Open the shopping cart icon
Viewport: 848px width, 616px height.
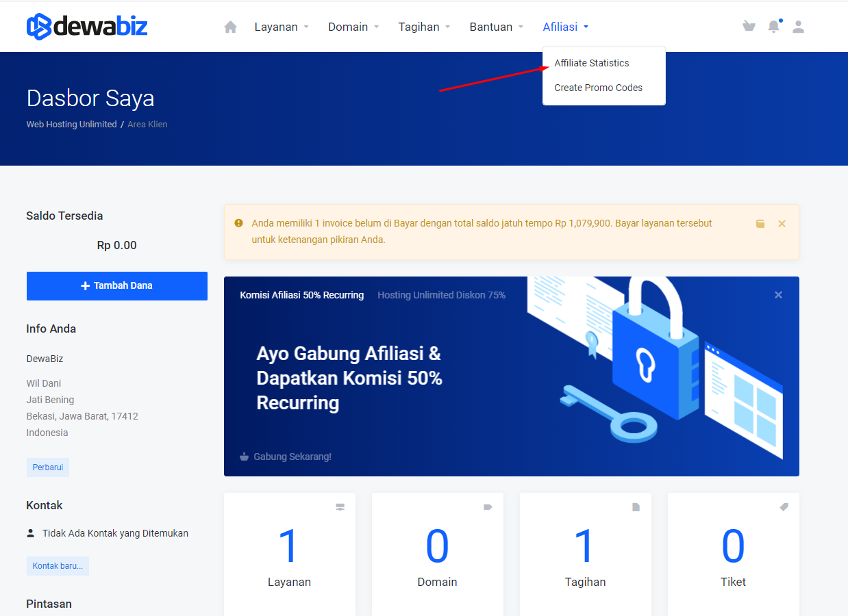coord(749,27)
